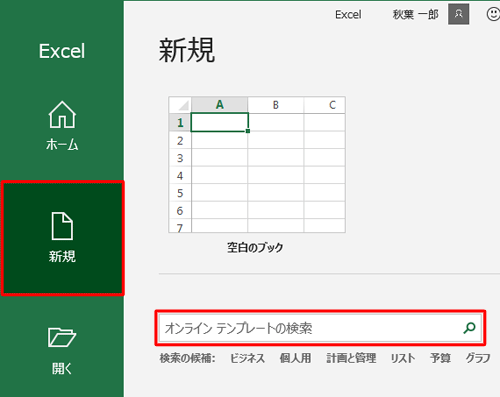Open the 開く (Open) folder page
Viewport: 500px width, 397px height.
(x=62, y=351)
